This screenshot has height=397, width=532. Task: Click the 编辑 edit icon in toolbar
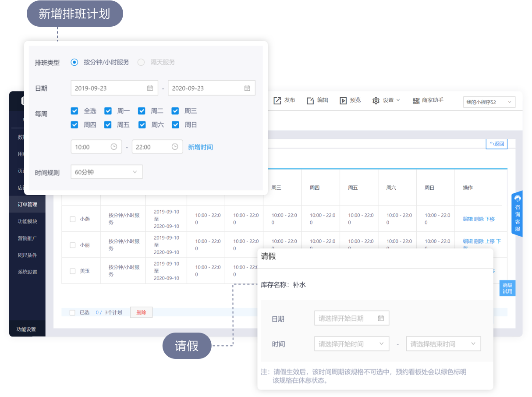[x=310, y=101]
